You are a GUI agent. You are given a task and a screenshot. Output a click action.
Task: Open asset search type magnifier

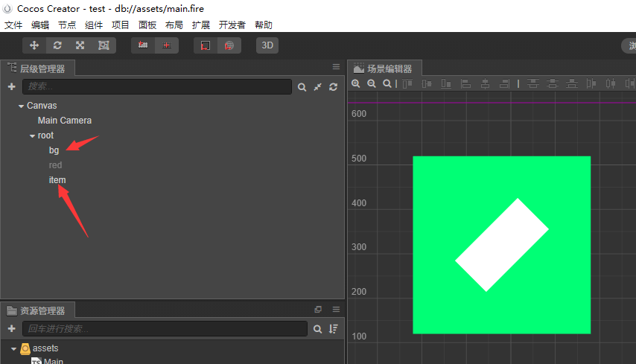pos(317,329)
